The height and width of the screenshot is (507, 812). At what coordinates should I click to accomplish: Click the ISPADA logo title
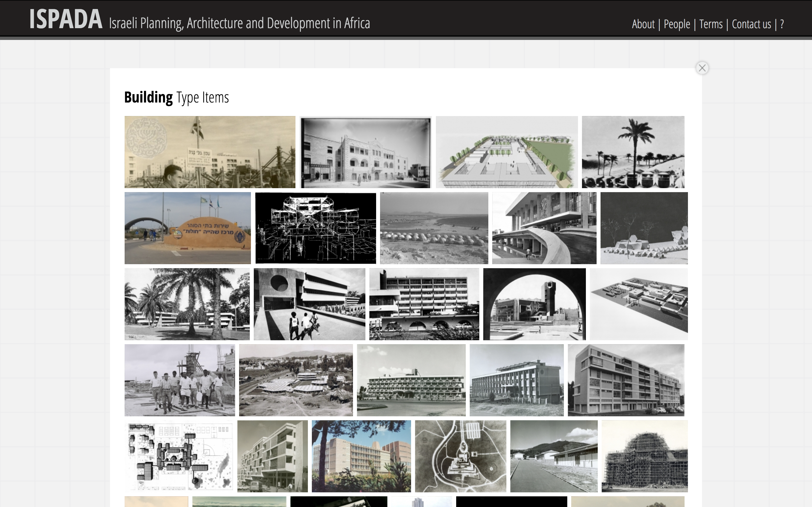click(66, 19)
